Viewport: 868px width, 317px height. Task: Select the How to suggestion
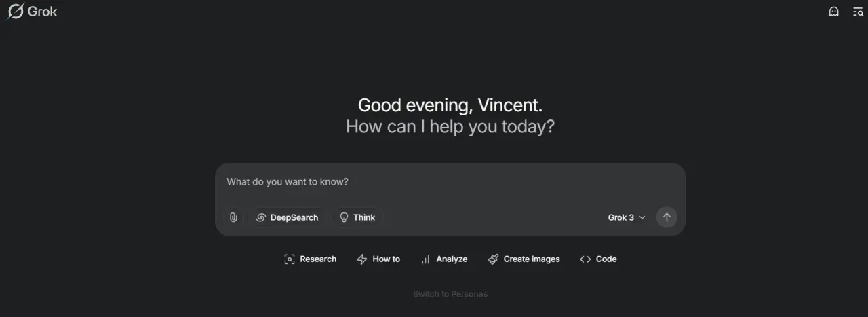pyautogui.click(x=378, y=259)
